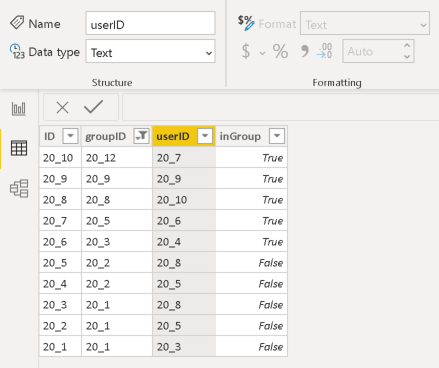
Task: Click the Structure group label
Action: [112, 82]
